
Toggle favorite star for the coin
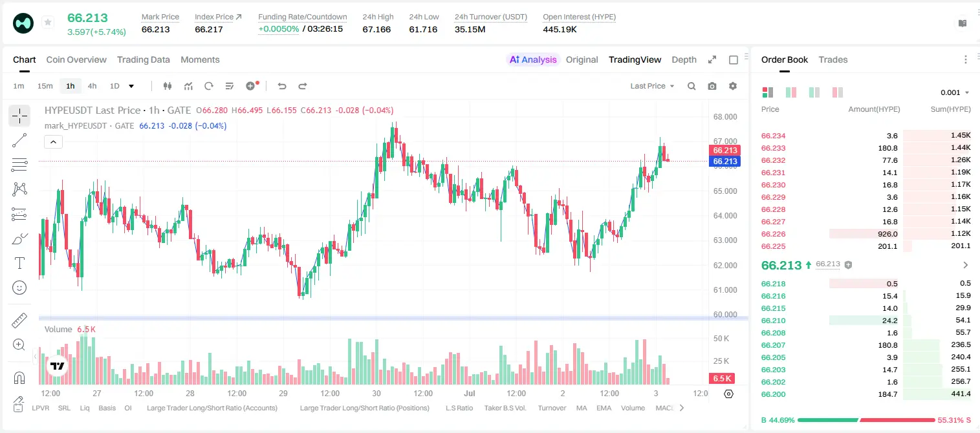(x=48, y=23)
